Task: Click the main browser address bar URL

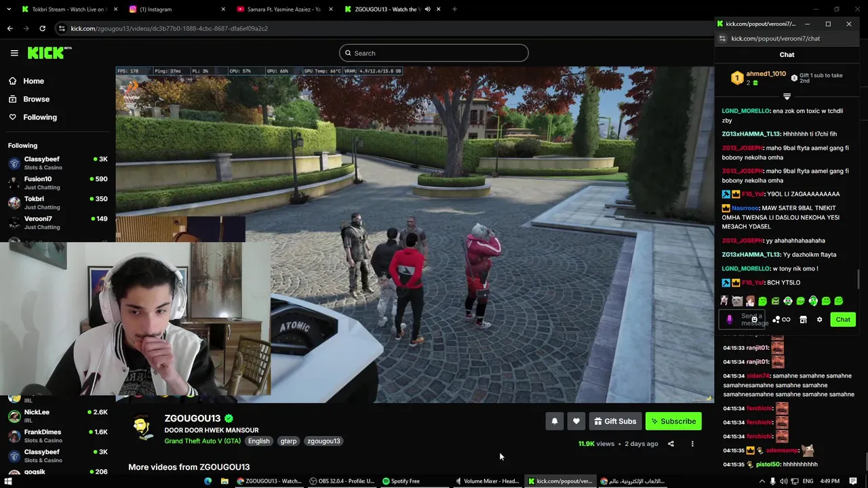Action: click(170, 28)
